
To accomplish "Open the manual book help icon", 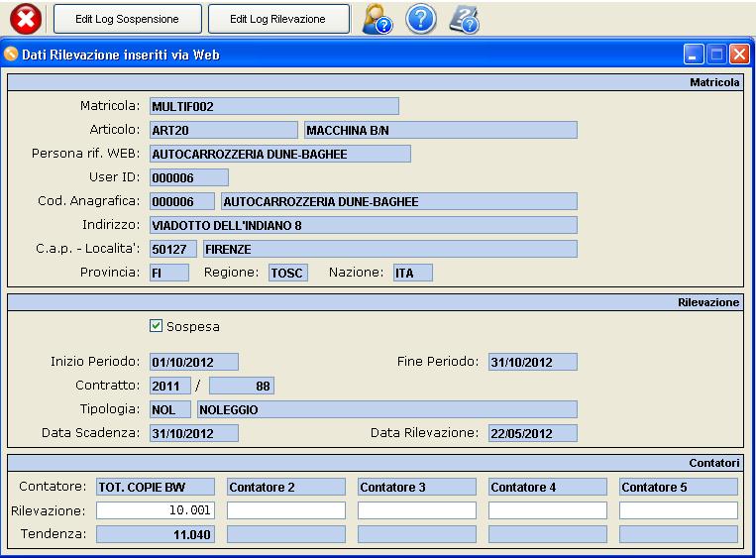I will [x=465, y=19].
